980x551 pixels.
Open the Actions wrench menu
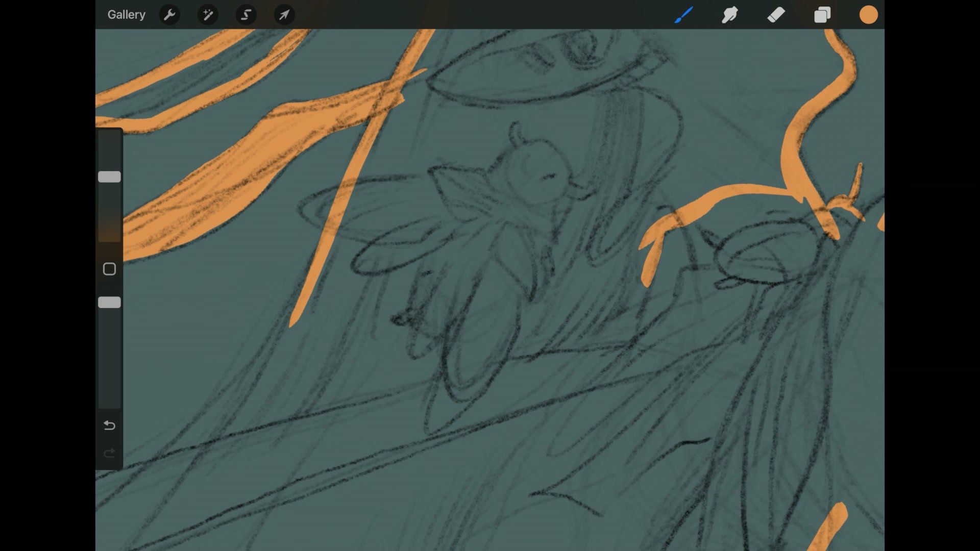(169, 15)
